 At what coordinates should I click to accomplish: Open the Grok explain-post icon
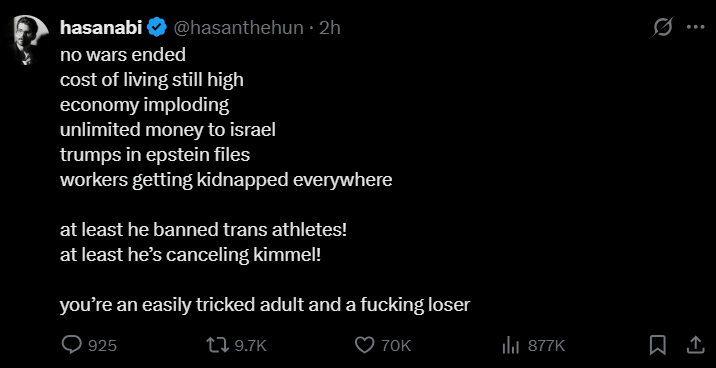[663, 27]
